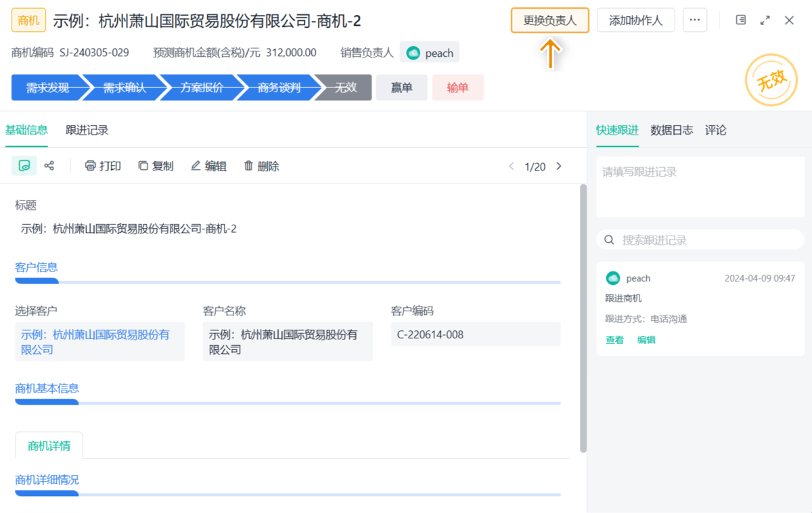Click the Edit (编辑) pencil button
This screenshot has width=812, height=513.
point(208,166)
